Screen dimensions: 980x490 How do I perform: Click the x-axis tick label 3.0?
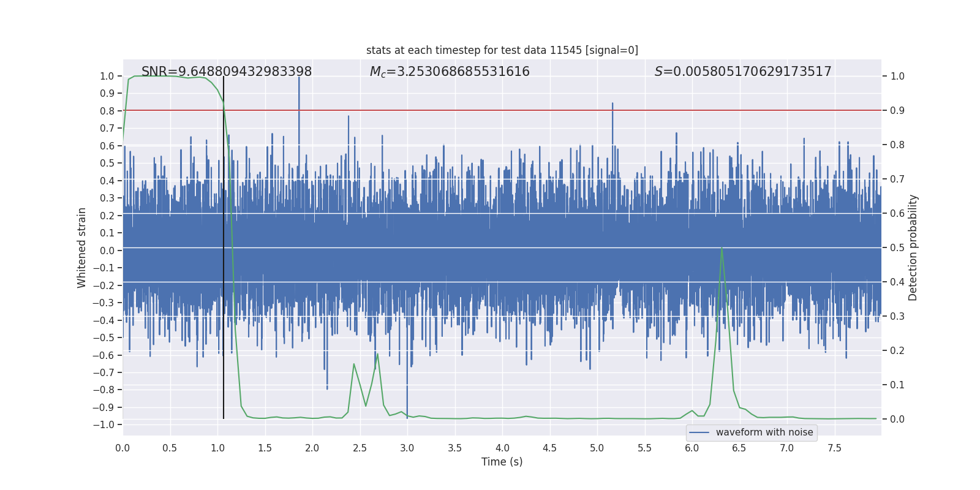click(x=407, y=448)
